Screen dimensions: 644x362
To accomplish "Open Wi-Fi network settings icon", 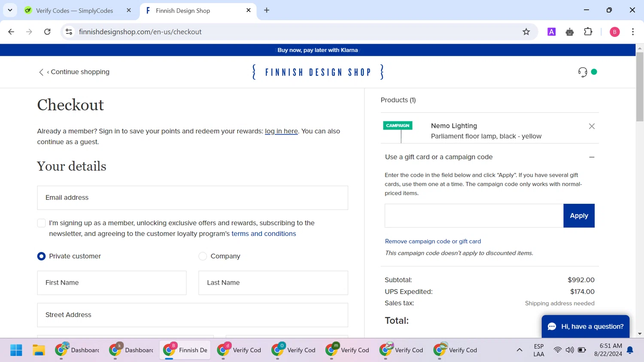I will pyautogui.click(x=557, y=350).
